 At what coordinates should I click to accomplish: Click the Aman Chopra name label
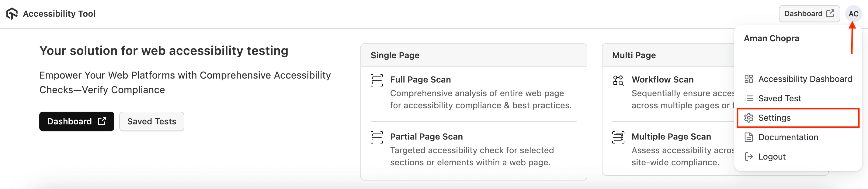771,38
